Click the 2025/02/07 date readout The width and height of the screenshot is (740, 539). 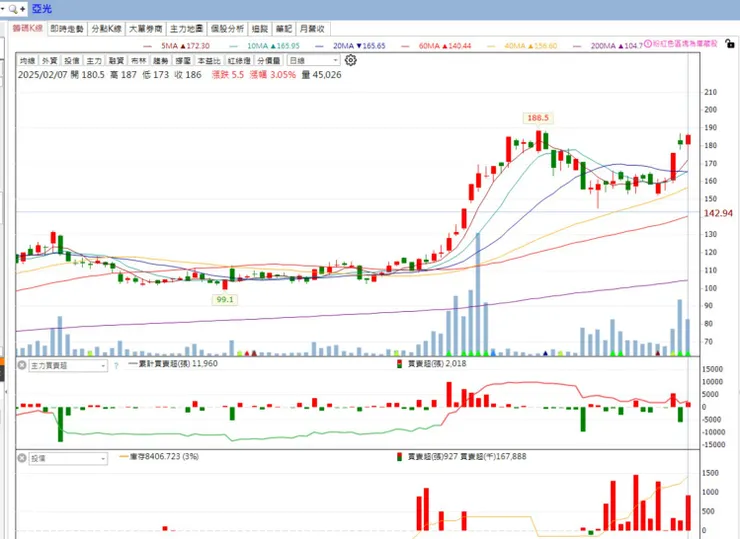click(x=42, y=75)
